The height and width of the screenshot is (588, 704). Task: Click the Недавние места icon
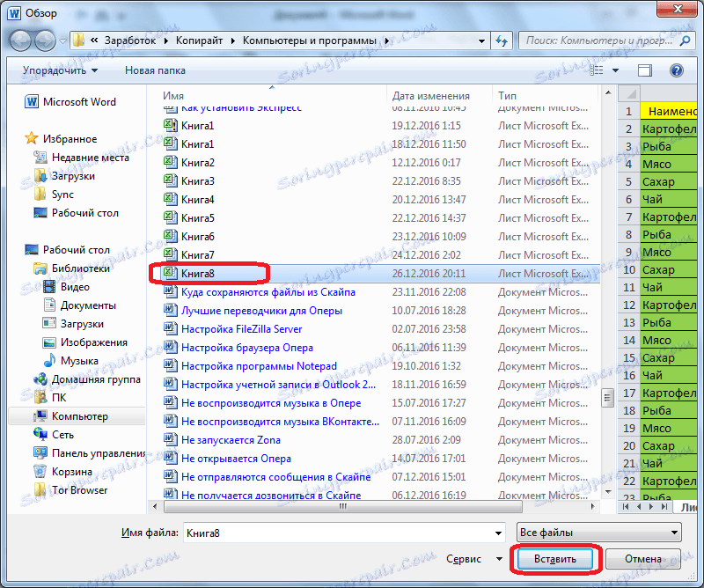(40, 158)
